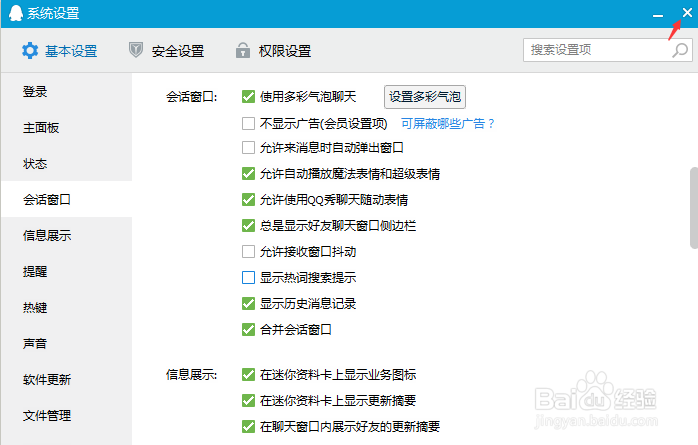This screenshot has height=445, width=698.
Task: Go to 提醒 settings
Action: coord(66,271)
